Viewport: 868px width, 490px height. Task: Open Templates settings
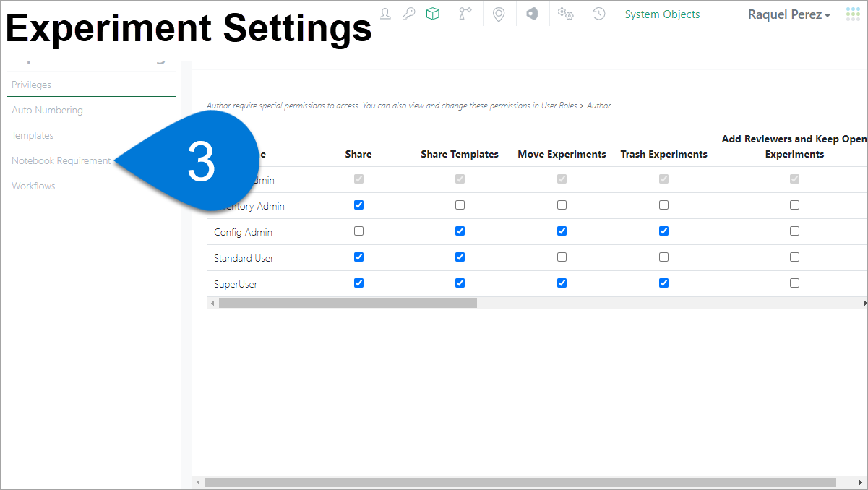pos(33,135)
